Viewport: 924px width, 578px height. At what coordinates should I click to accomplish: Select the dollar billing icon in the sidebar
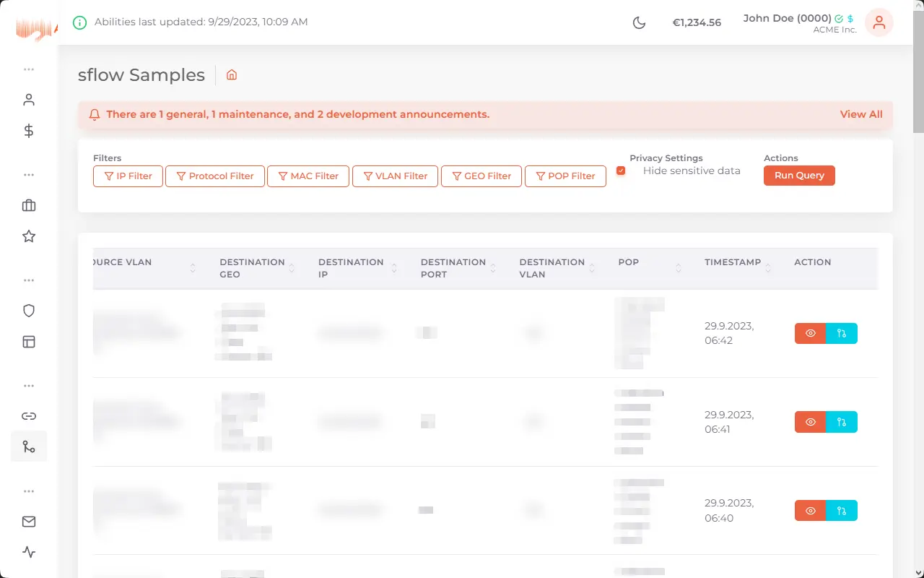(x=28, y=131)
